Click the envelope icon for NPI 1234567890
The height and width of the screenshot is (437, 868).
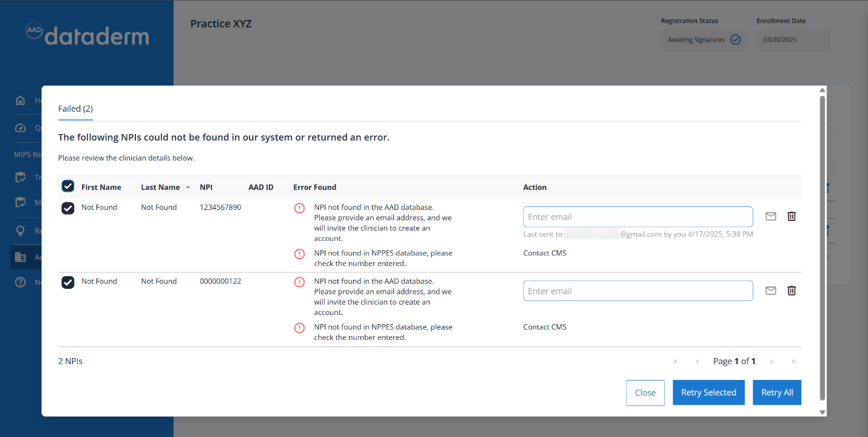tap(770, 216)
